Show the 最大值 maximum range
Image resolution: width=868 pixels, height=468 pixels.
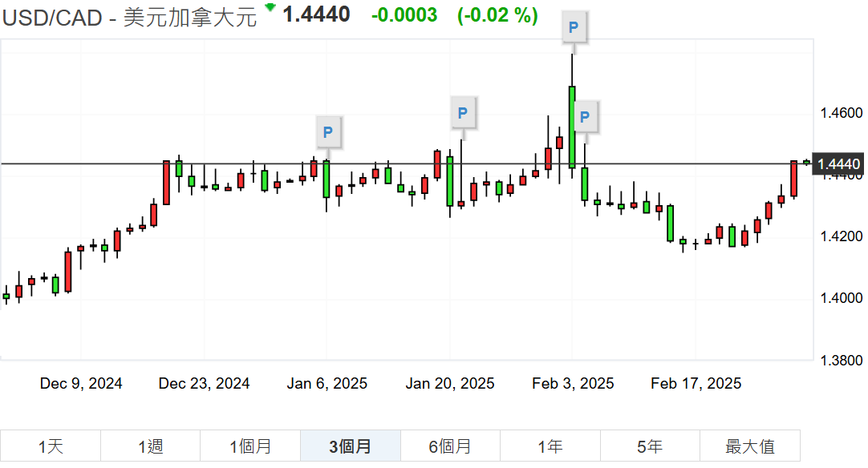click(x=750, y=446)
